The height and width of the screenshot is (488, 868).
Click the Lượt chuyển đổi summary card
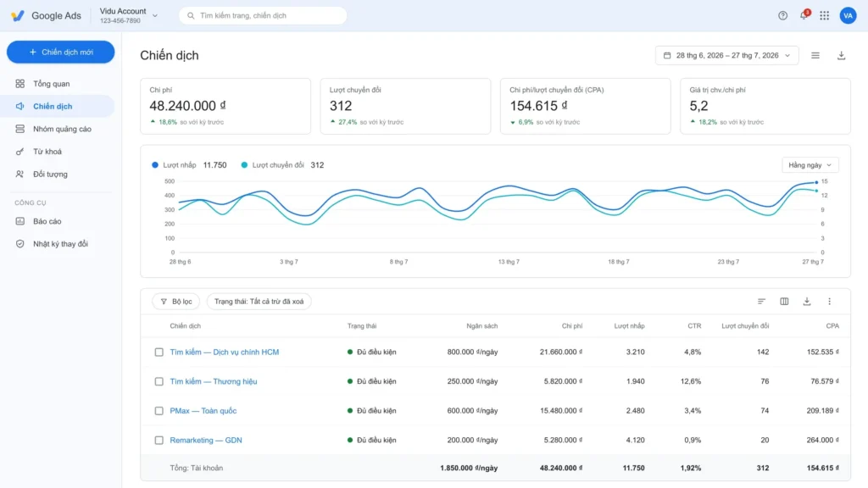[405, 106]
